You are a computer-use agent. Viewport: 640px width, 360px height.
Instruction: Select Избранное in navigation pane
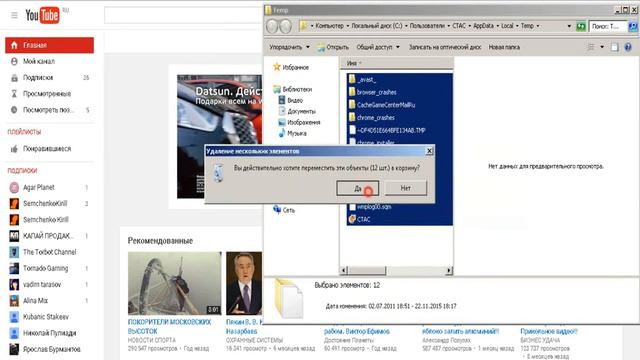coord(291,67)
